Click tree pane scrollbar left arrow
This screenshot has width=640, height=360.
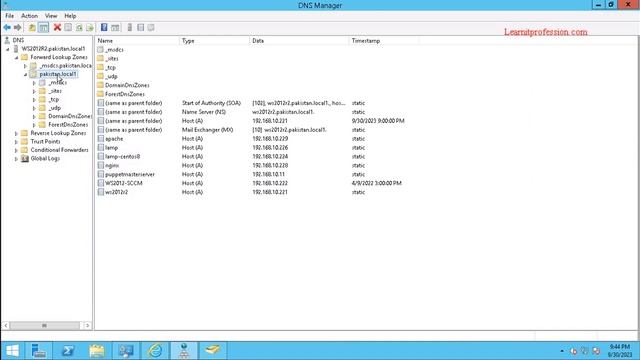(x=6, y=325)
